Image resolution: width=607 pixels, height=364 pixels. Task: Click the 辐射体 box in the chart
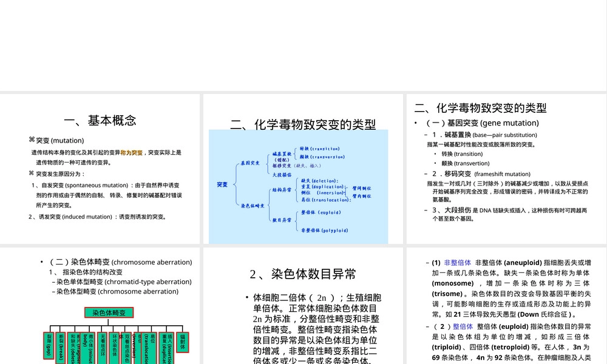[x=183, y=342]
